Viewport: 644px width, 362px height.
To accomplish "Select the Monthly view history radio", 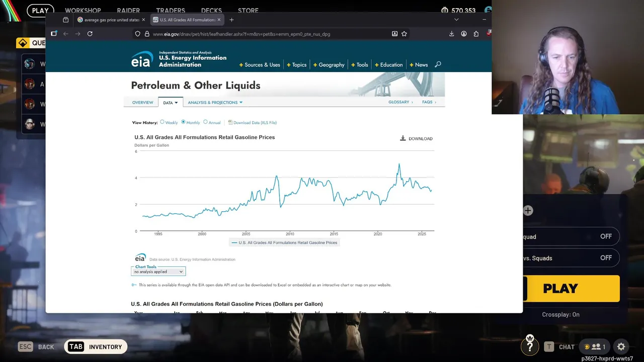I will click(183, 122).
